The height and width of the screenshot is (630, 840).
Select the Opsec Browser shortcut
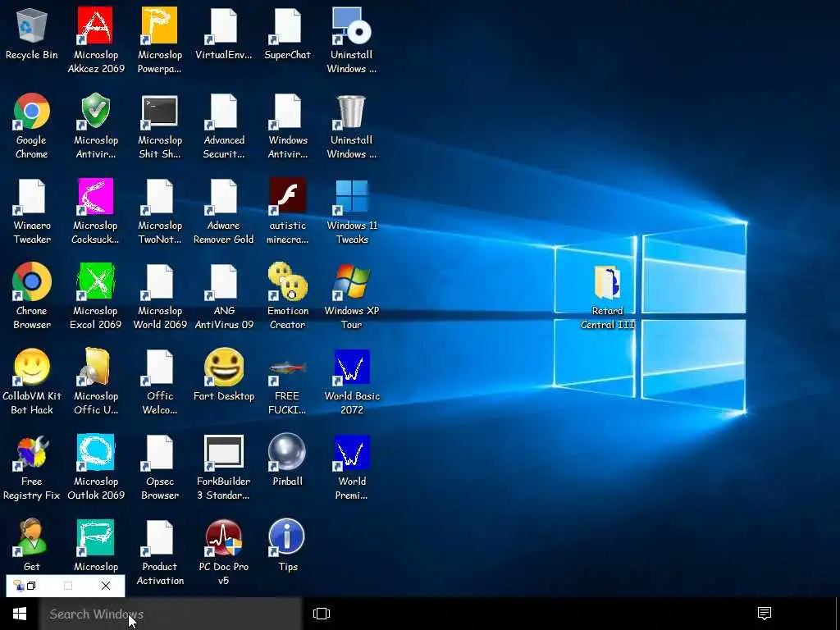(160, 467)
